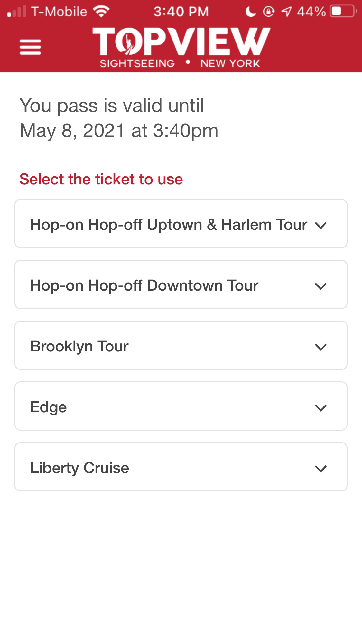Viewport: 362px width, 644px height.
Task: Select Hop-on Hop-off Downtown Tour ticket
Action: pyautogui.click(x=181, y=285)
